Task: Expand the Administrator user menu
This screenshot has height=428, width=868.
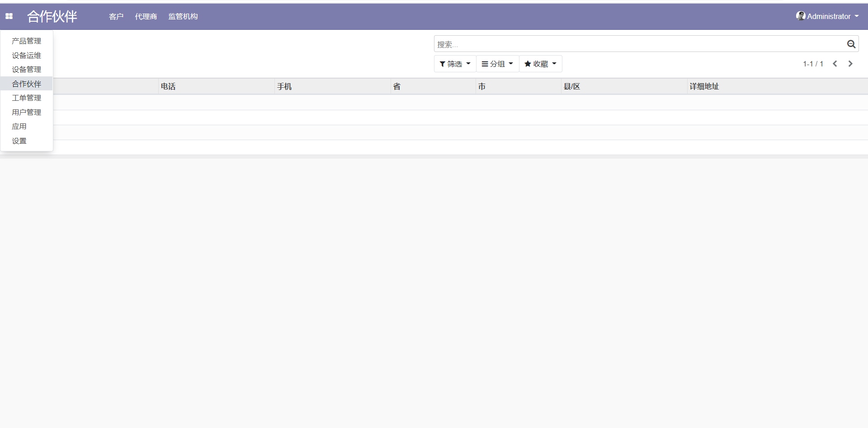Action: [x=827, y=16]
